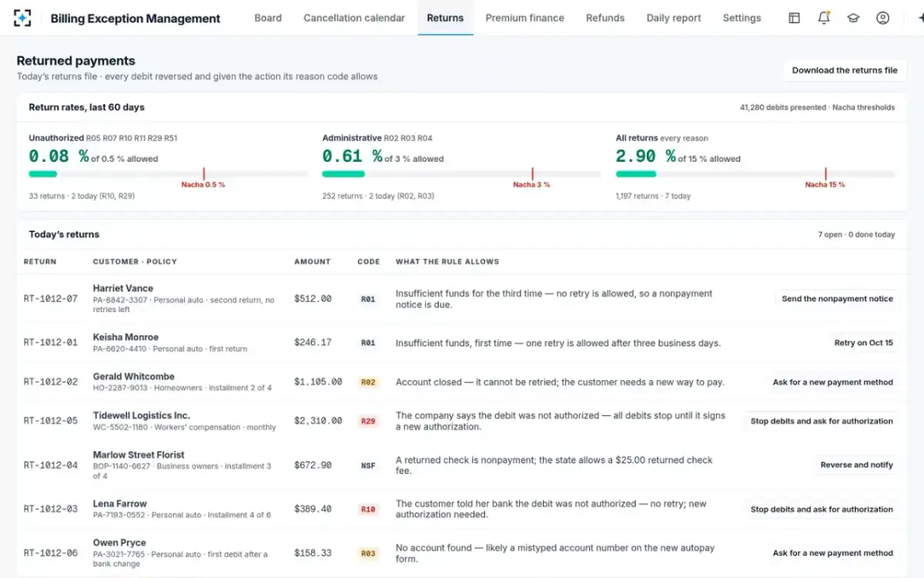Click the R01 code badge in Harriet Vance row
The image size is (924, 578).
tap(368, 299)
